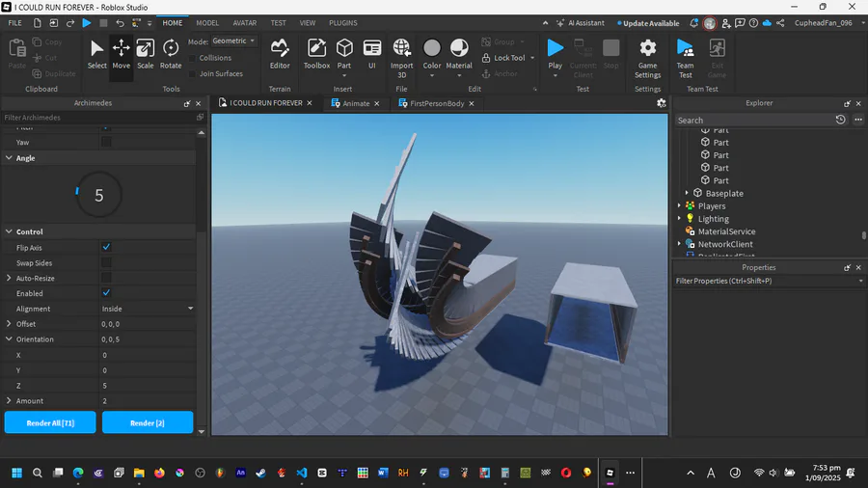Open the Mode Geometric dropdown
Screen dimensions: 868x488
tap(234, 41)
